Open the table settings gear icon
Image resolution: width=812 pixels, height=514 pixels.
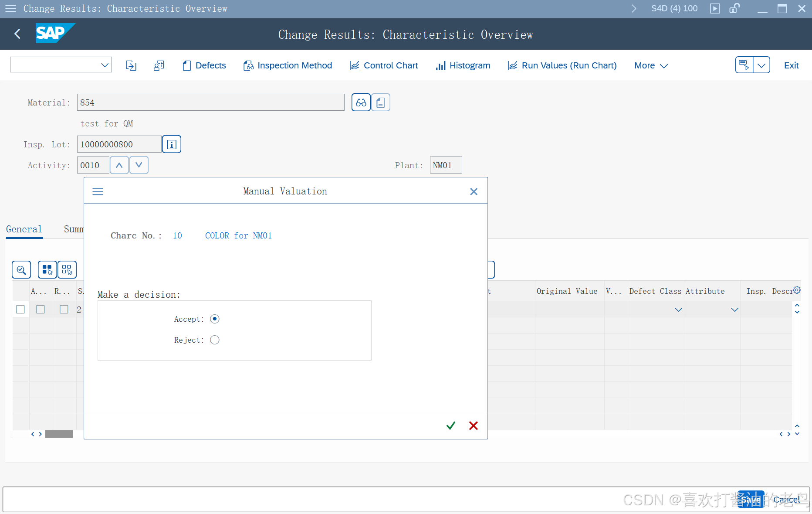[797, 289]
